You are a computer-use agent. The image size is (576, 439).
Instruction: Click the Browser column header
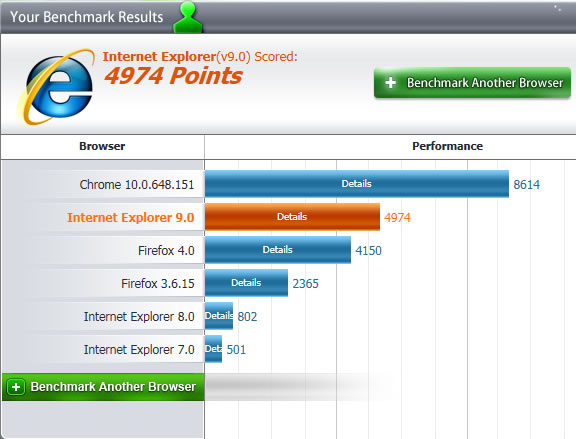[102, 146]
